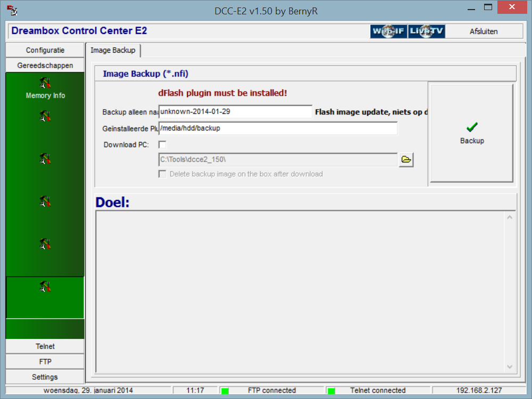Viewport: 532px width, 399px height.
Task: Click the DCC-E2 application icon in title bar
Action: pyautogui.click(x=12, y=11)
